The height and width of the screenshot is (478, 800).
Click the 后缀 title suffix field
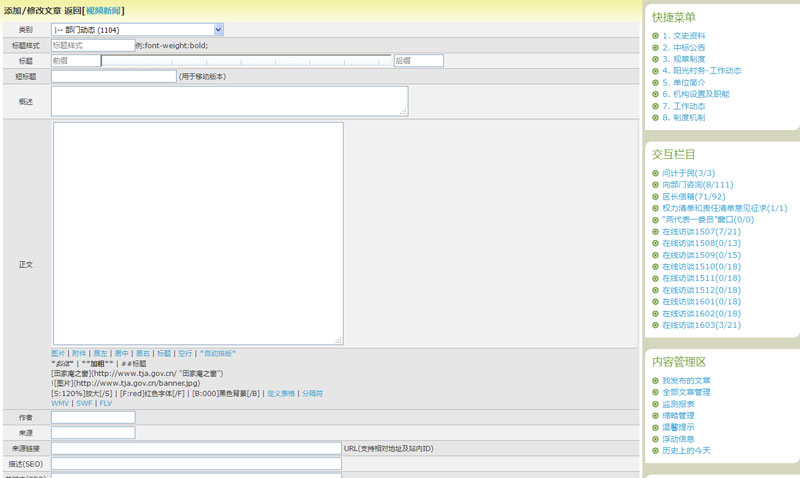418,60
